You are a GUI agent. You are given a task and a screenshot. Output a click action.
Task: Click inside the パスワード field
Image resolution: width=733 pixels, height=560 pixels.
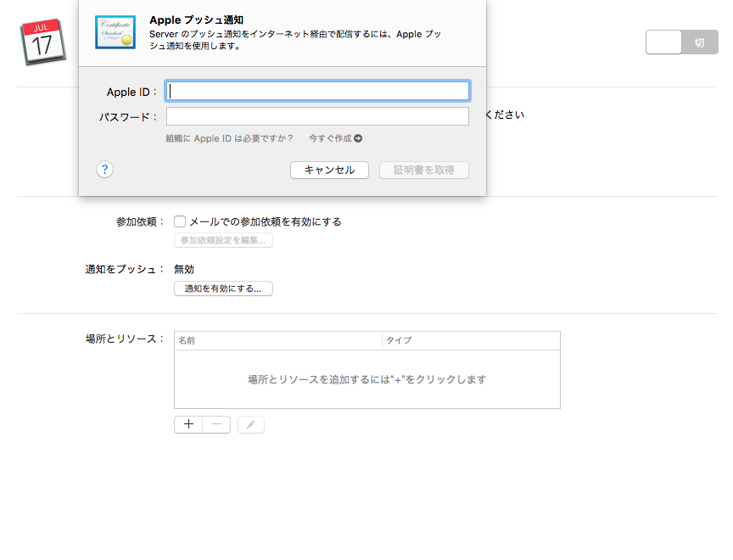pyautogui.click(x=317, y=116)
